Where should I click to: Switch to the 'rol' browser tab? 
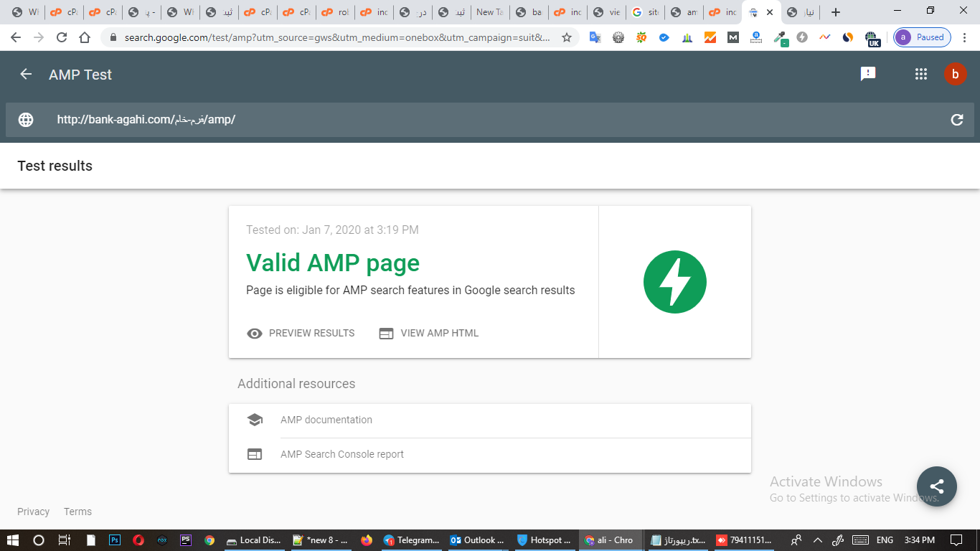point(335,12)
